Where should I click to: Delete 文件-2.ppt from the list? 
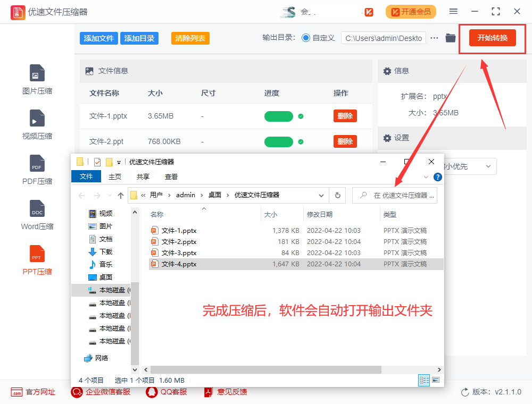(345, 141)
